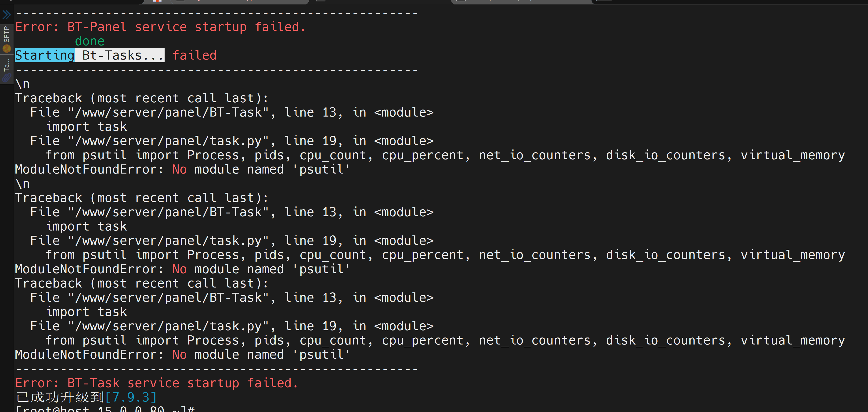
Task: Click the highlighted 'Starting' text in terminal
Action: pyautogui.click(x=45, y=55)
